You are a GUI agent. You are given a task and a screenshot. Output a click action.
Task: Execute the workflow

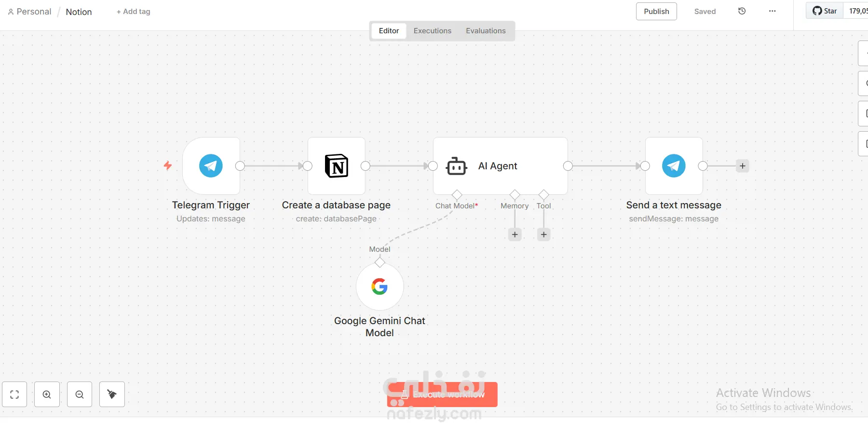[442, 395]
